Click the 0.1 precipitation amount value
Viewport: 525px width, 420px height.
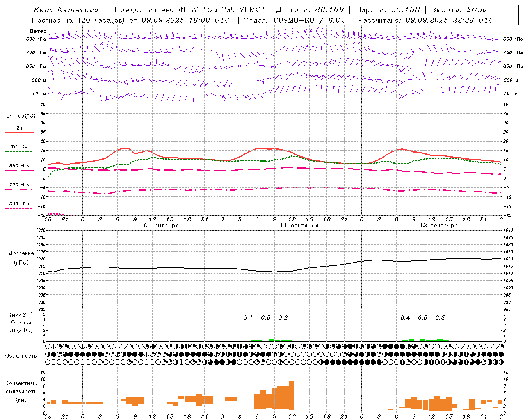pos(248,317)
